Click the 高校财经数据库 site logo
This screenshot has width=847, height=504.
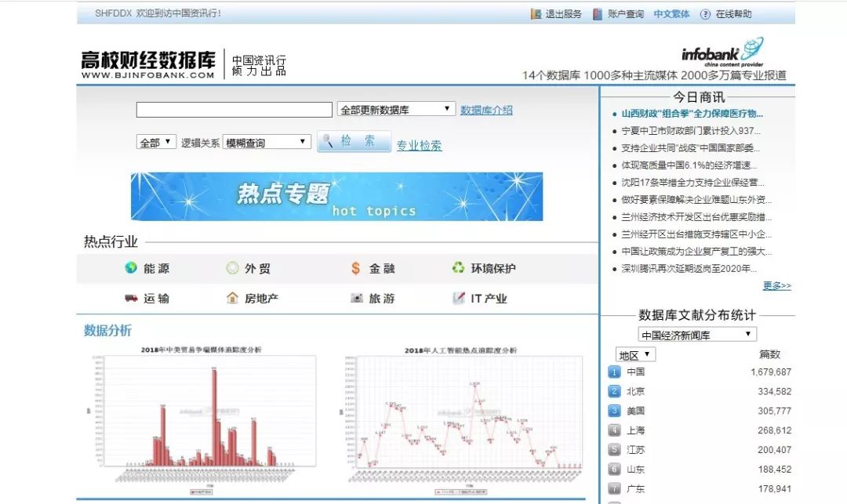(x=148, y=63)
